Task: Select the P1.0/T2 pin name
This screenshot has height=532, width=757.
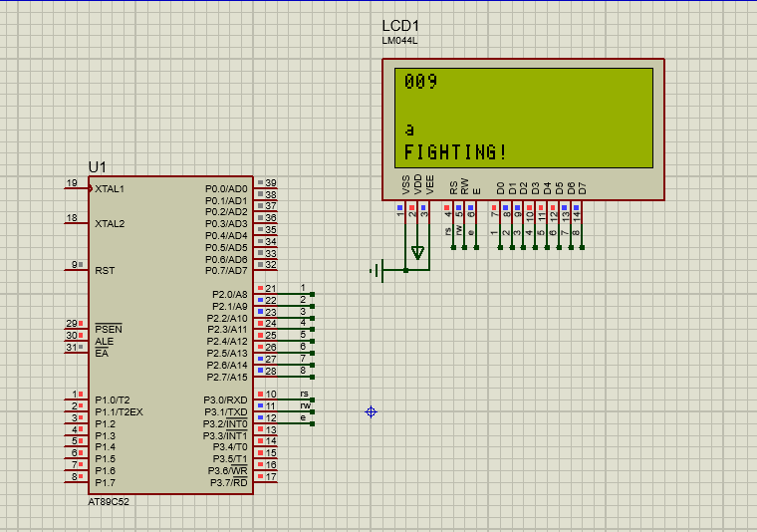Action: click(113, 399)
